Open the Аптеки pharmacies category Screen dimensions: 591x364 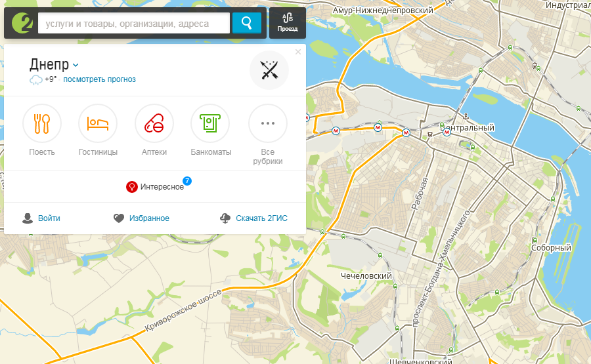[154, 131]
